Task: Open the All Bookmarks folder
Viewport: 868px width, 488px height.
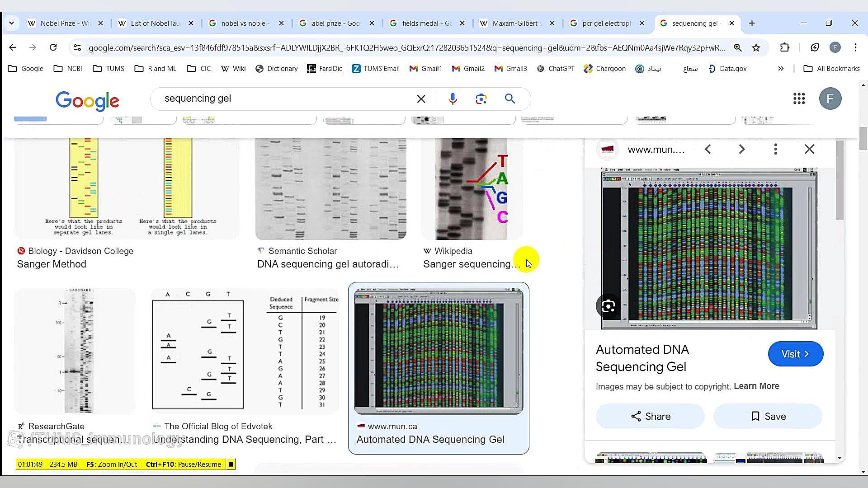Action: coord(832,68)
